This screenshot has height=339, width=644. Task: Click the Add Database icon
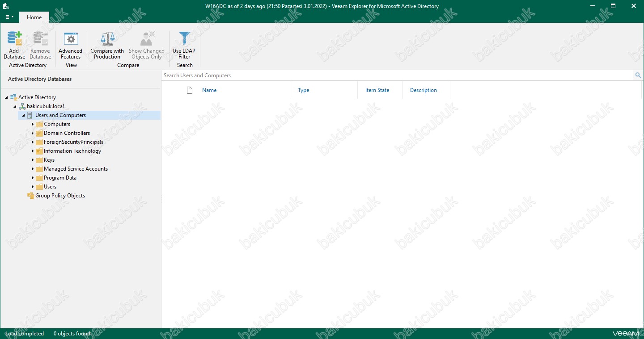pos(14,39)
